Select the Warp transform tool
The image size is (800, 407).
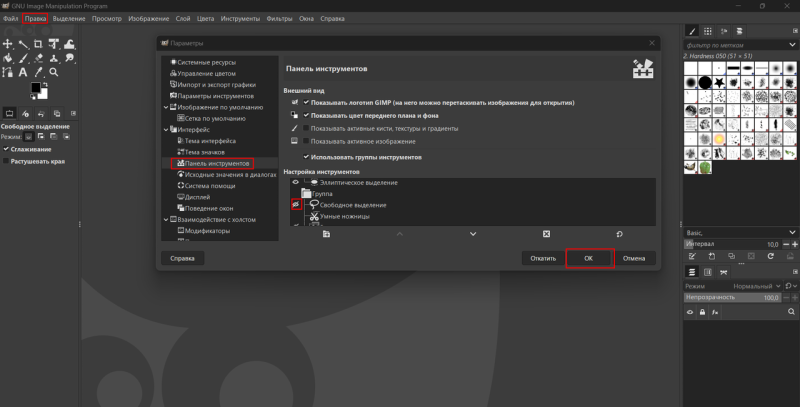[69, 44]
